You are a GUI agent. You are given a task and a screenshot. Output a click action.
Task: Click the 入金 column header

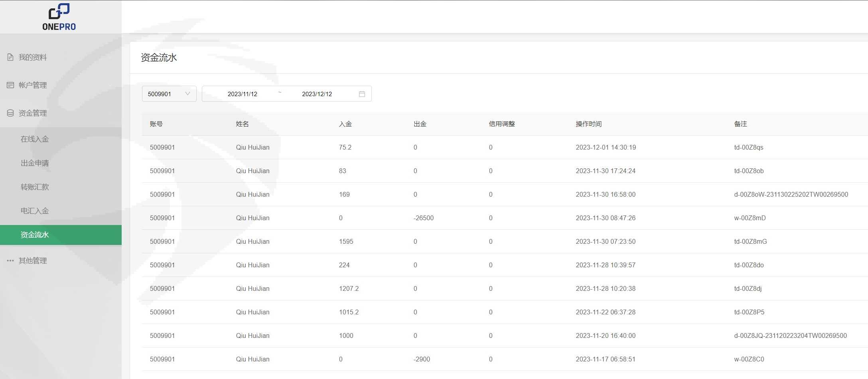tap(345, 124)
